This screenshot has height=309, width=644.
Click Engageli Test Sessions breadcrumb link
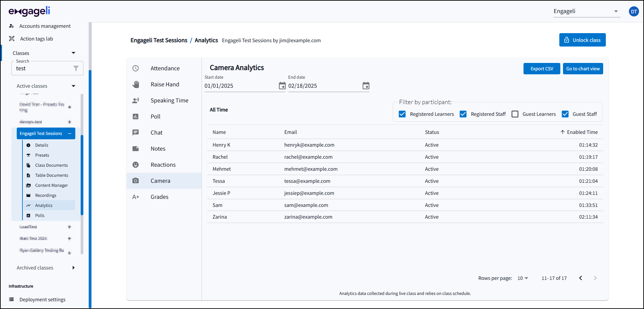tap(159, 40)
